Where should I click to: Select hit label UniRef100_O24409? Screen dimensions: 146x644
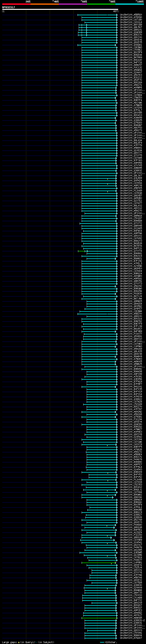click(131, 588)
